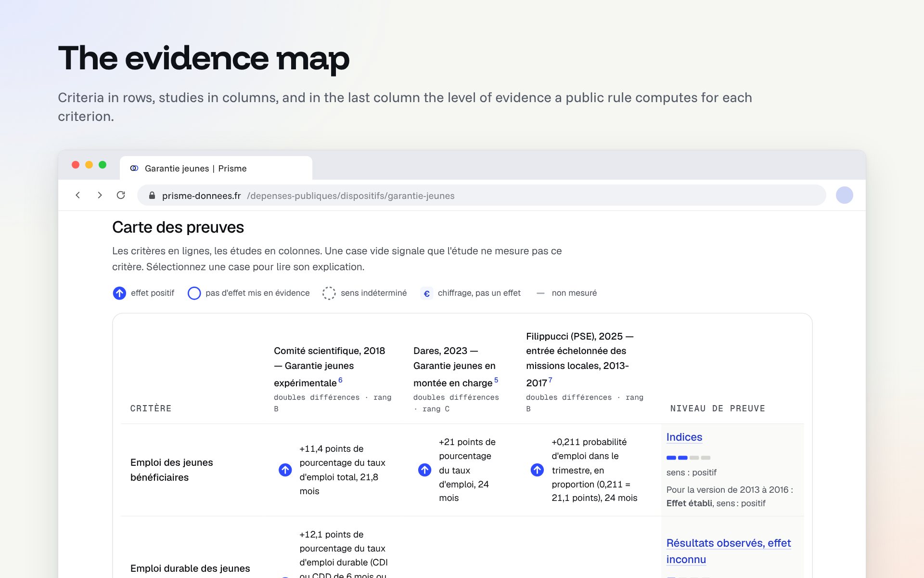Click the 'effet positif' legend arrow icon
Viewport: 924px width, 578px height.
click(119, 293)
